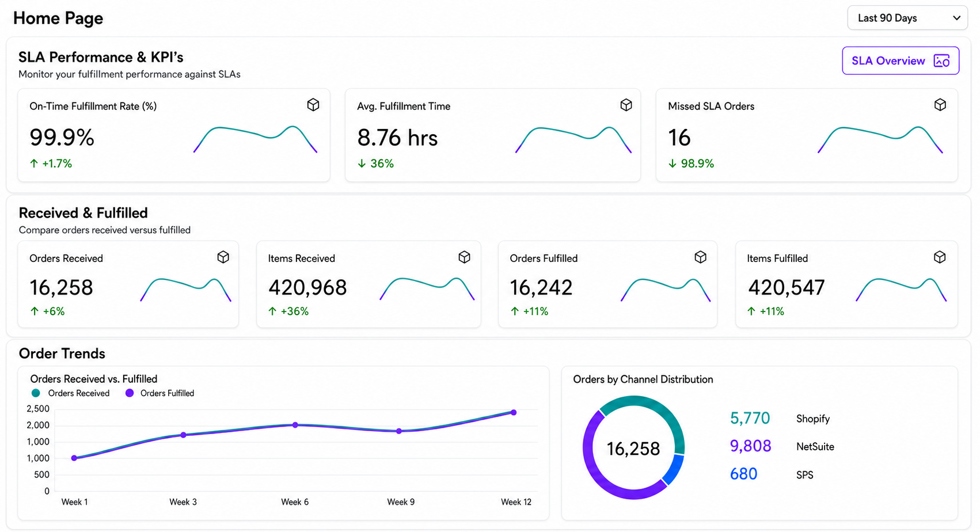Click the Orders Received card value 16,258
The image size is (980, 532).
tap(61, 287)
